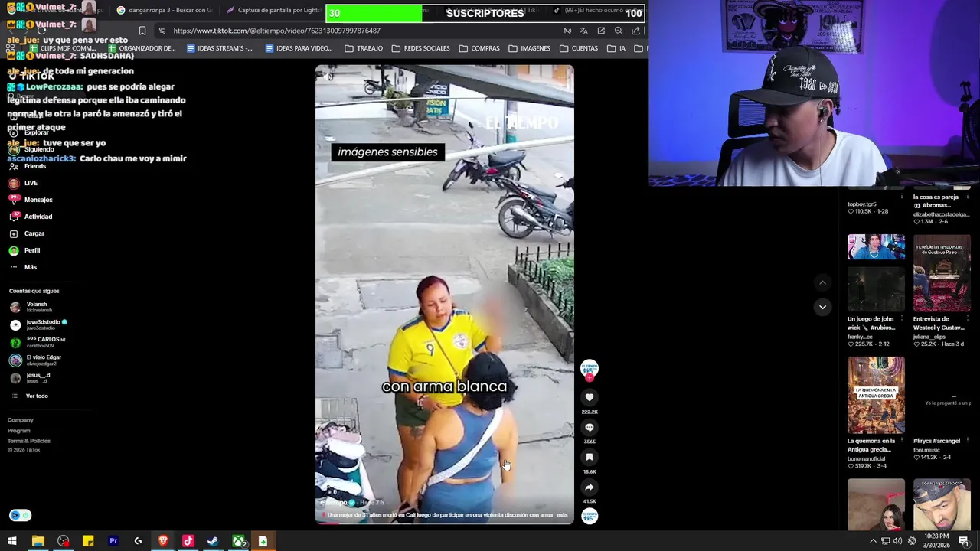
Task: Open comments with the speech bubble icon
Action: tap(589, 427)
